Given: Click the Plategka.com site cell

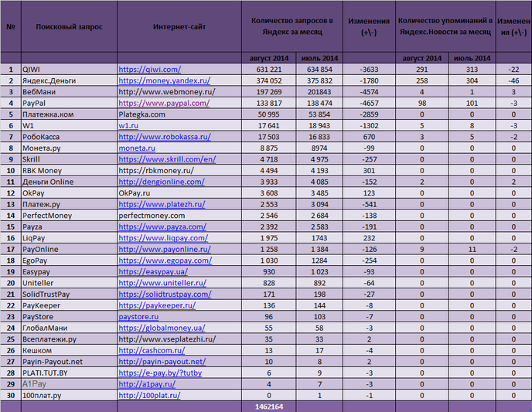Looking at the screenshot, I should coord(179,114).
